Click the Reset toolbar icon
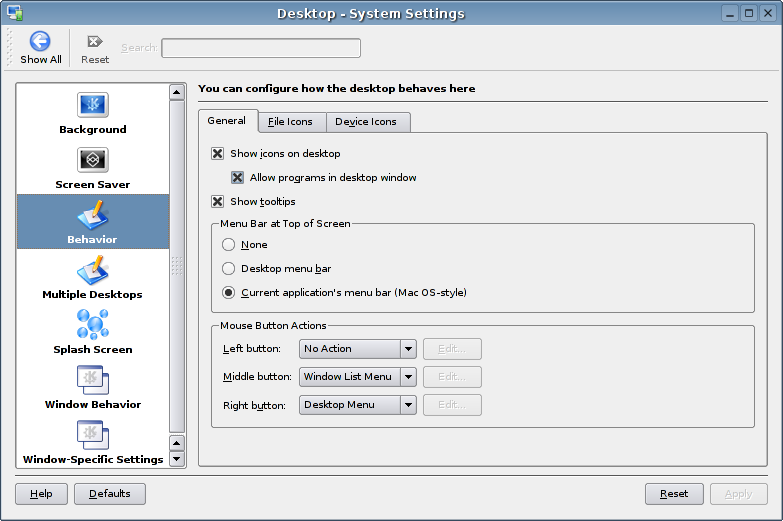Viewport: 783px width, 521px height. click(94, 41)
